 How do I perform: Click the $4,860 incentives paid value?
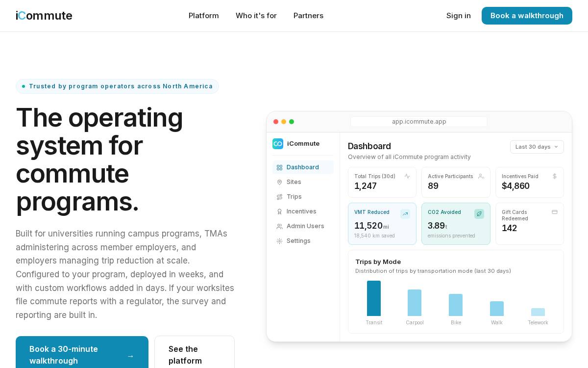coord(515,186)
